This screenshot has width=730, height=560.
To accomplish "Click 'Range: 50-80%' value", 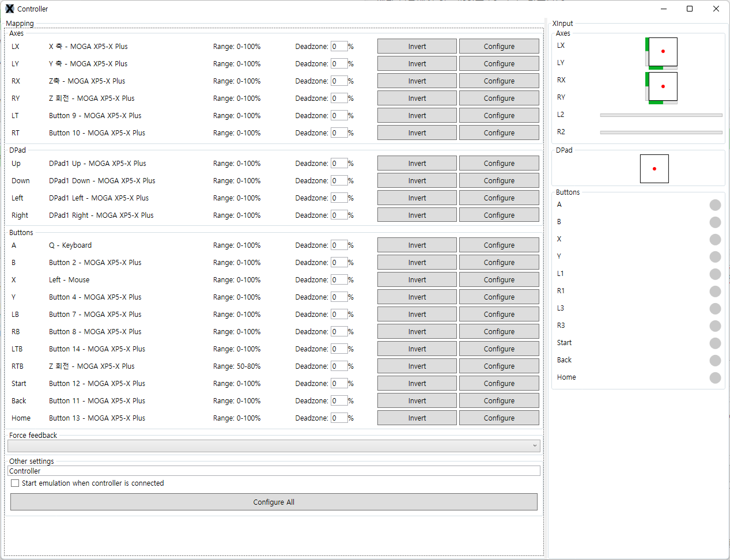I will coord(237,366).
